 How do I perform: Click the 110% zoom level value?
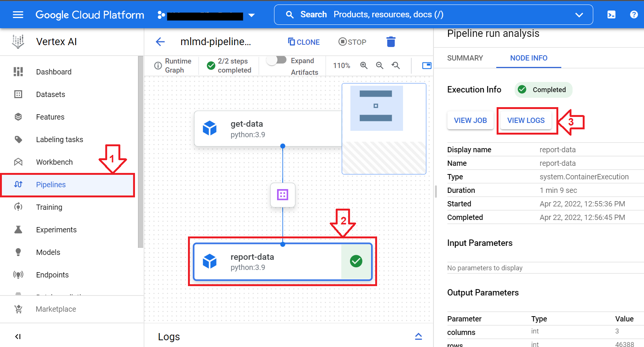(x=342, y=66)
